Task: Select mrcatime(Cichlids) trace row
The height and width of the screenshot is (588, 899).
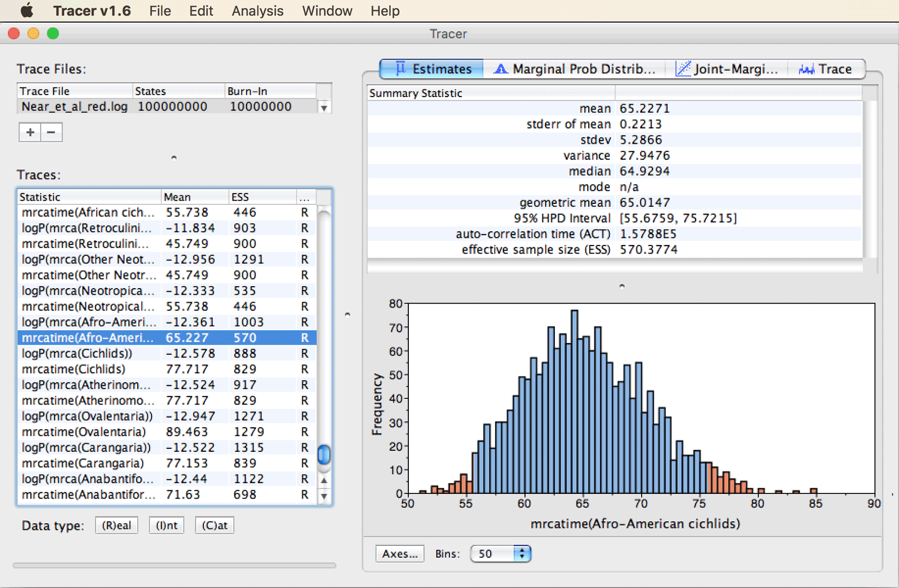Action: 167,369
